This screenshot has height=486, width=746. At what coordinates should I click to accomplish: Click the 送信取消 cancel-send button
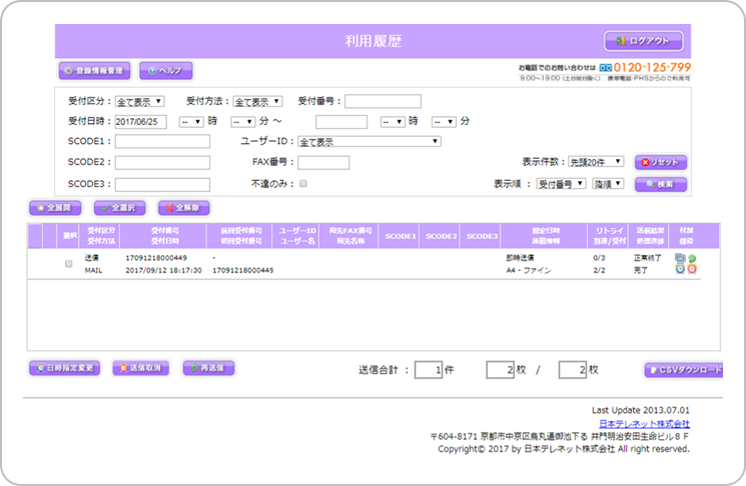[x=139, y=368]
